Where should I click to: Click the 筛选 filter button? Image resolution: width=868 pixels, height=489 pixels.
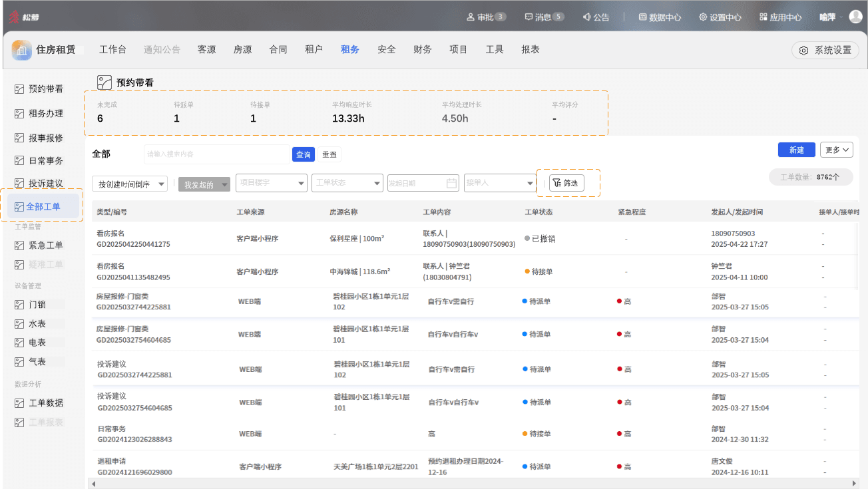(x=566, y=183)
